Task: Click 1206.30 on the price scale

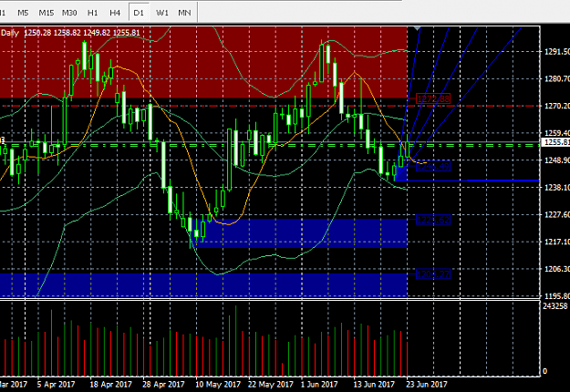Action: click(557, 269)
